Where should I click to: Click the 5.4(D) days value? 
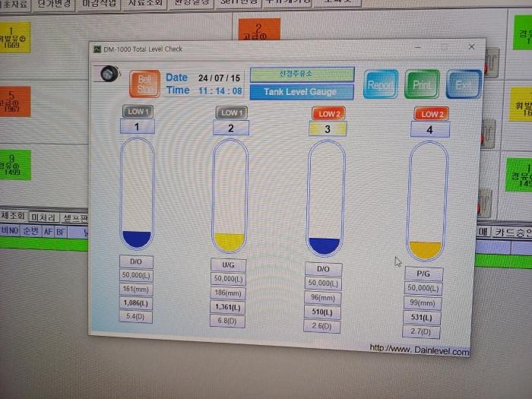tap(135, 317)
